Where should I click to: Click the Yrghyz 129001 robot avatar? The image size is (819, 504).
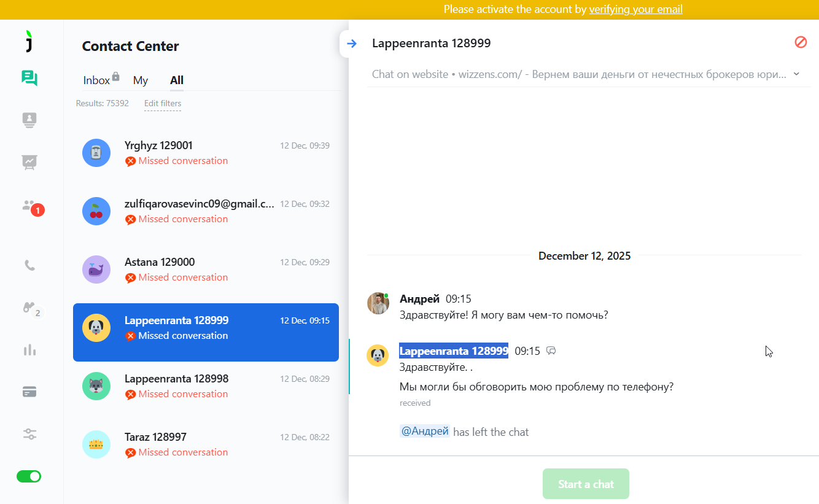[x=96, y=153]
